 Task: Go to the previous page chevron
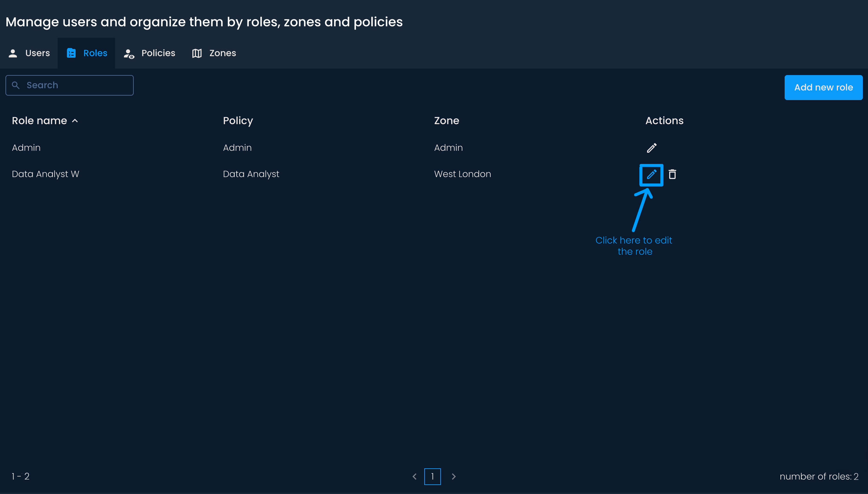pos(414,477)
